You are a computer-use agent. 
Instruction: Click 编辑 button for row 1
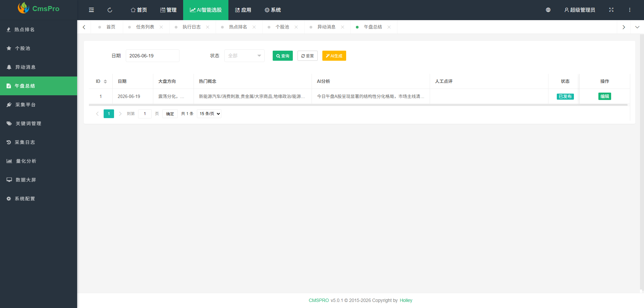[605, 96]
